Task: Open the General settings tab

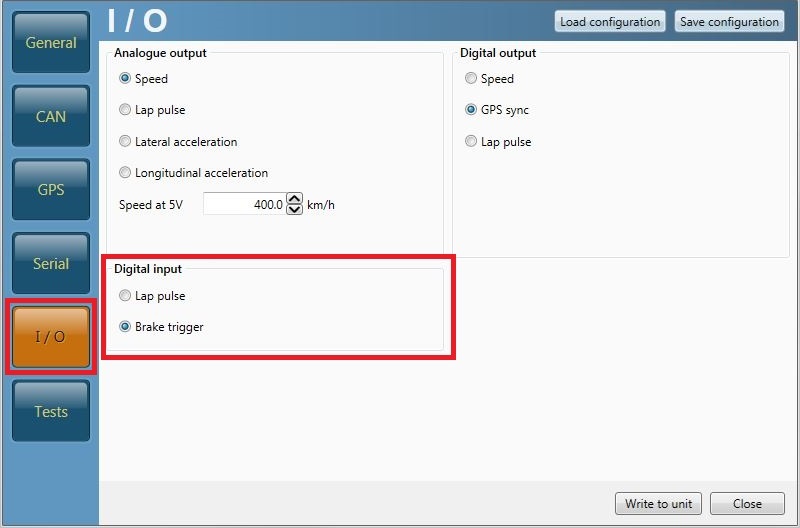Action: (x=51, y=44)
